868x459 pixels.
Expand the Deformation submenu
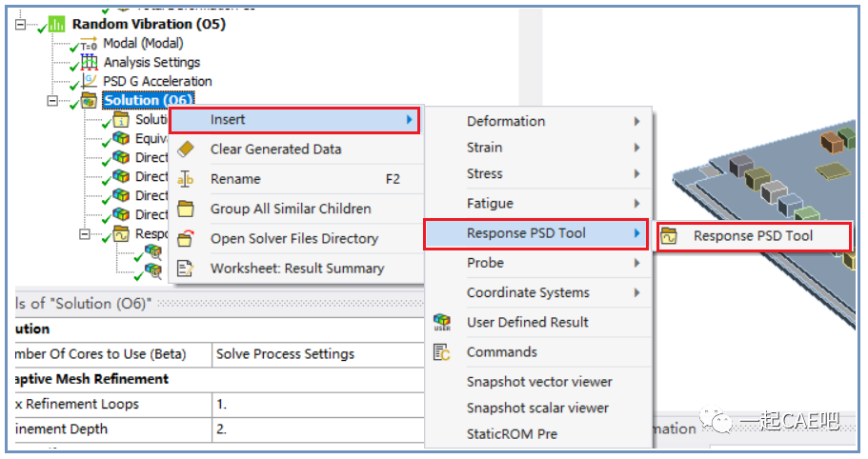[537, 121]
